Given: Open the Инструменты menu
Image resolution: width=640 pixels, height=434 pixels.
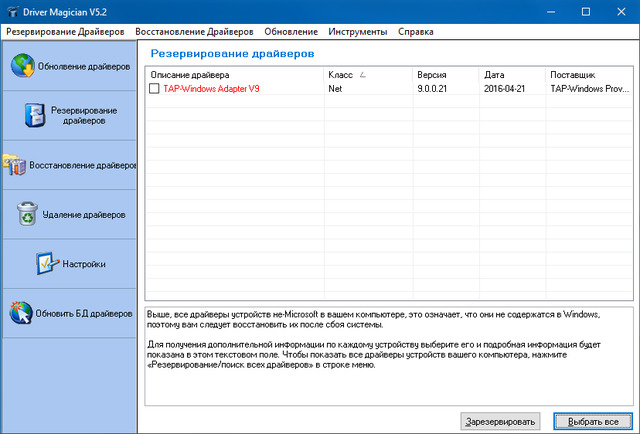Looking at the screenshot, I should (x=357, y=31).
